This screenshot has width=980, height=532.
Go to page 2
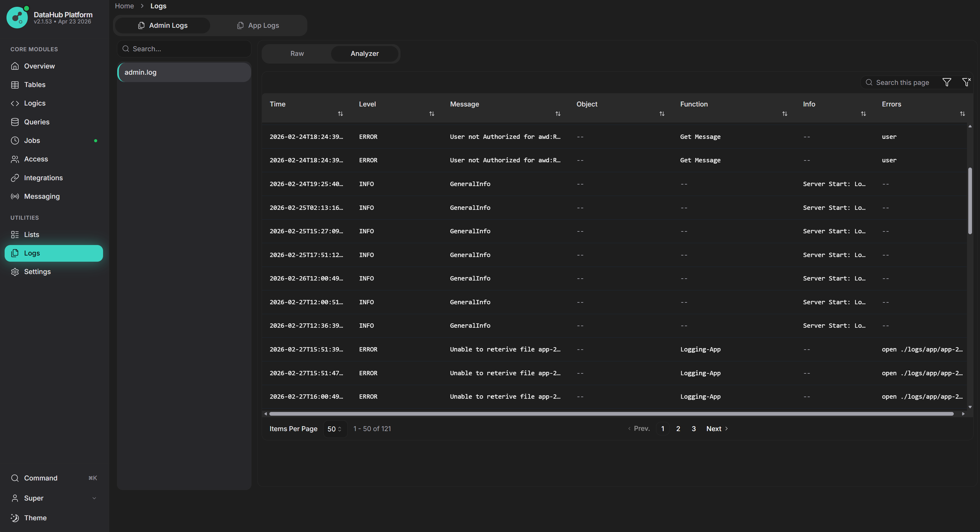coord(678,429)
